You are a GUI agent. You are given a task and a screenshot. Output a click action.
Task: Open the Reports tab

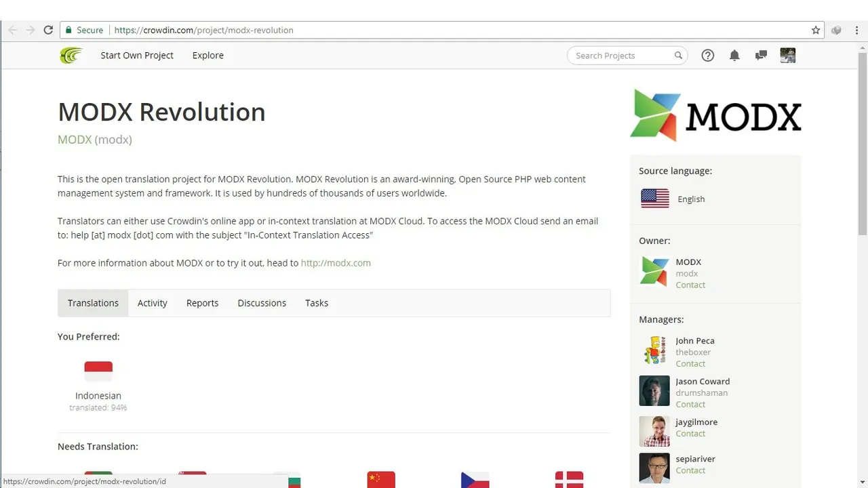coord(202,303)
